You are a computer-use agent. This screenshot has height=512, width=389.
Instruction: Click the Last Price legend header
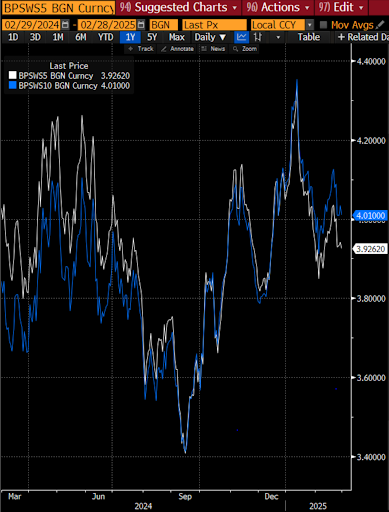tap(69, 66)
